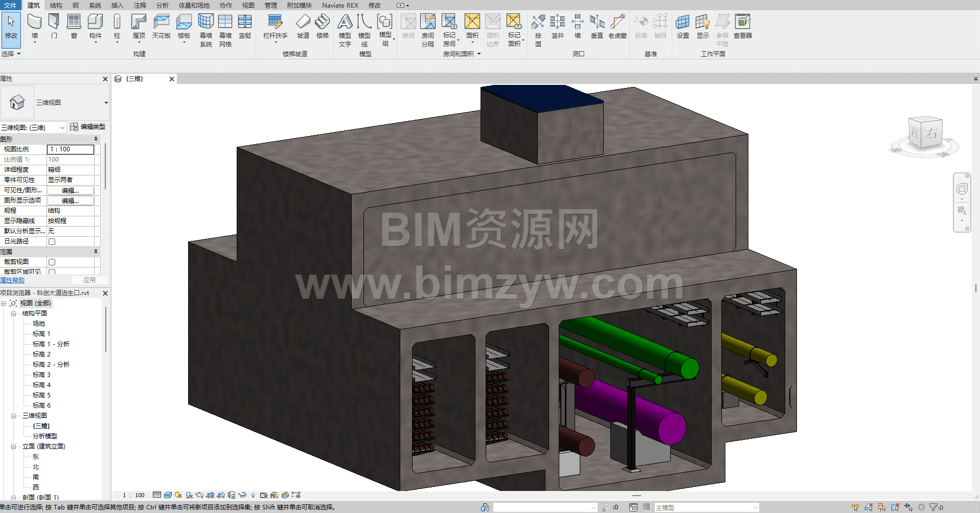Click the ViewCube 右 face
The height and width of the screenshot is (513, 980).
tap(931, 133)
